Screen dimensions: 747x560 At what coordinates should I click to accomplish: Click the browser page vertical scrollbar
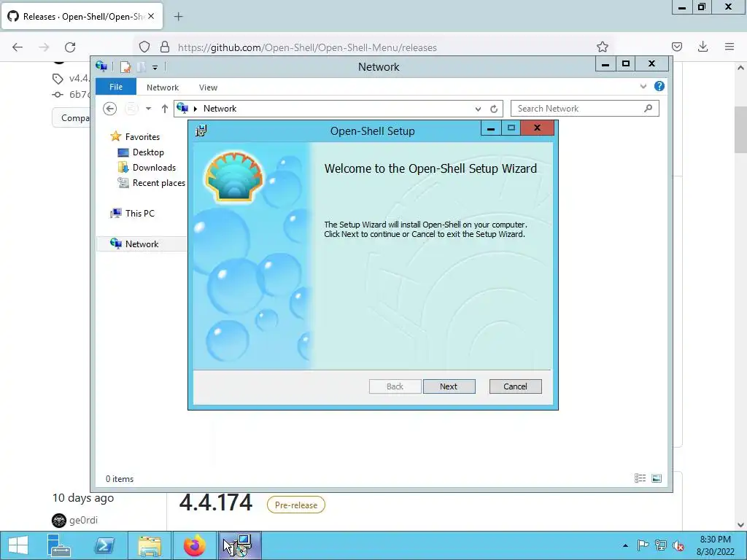741,130
